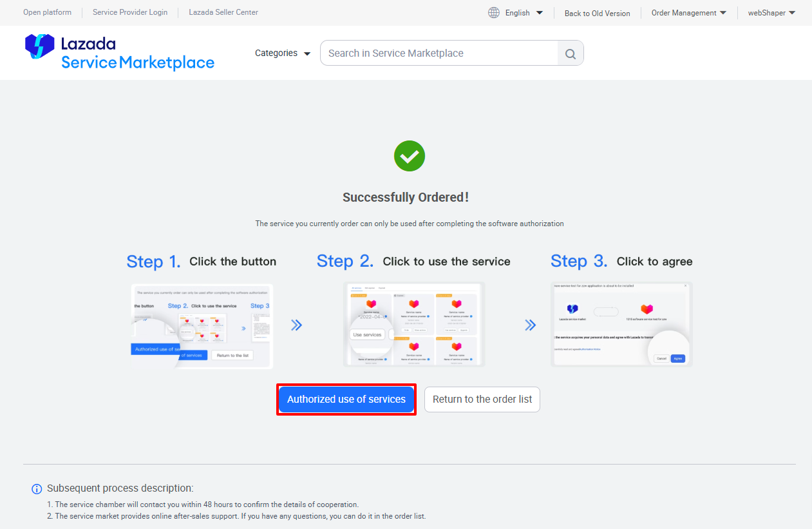Click the search magnifier icon
This screenshot has height=529, width=812.
click(x=571, y=53)
